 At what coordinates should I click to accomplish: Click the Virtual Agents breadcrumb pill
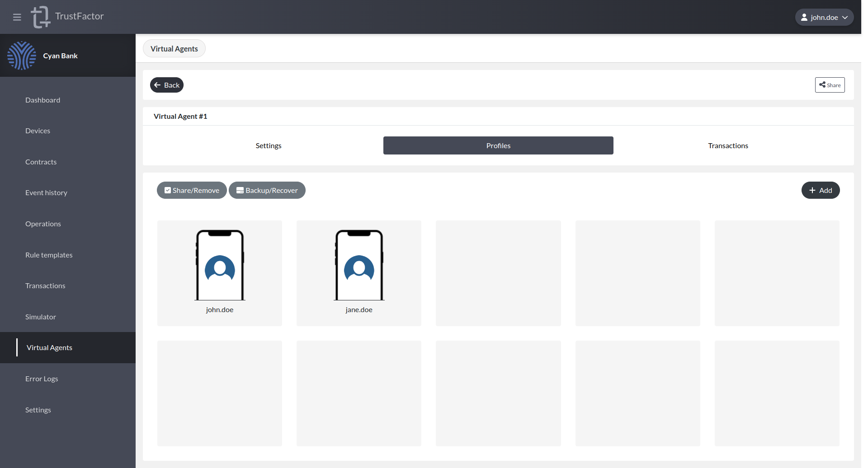pyautogui.click(x=174, y=48)
